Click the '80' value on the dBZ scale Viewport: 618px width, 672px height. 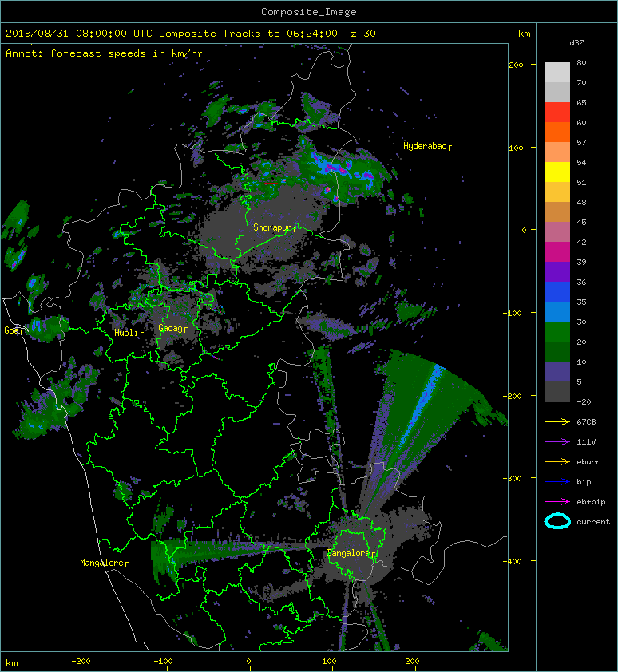coord(581,62)
